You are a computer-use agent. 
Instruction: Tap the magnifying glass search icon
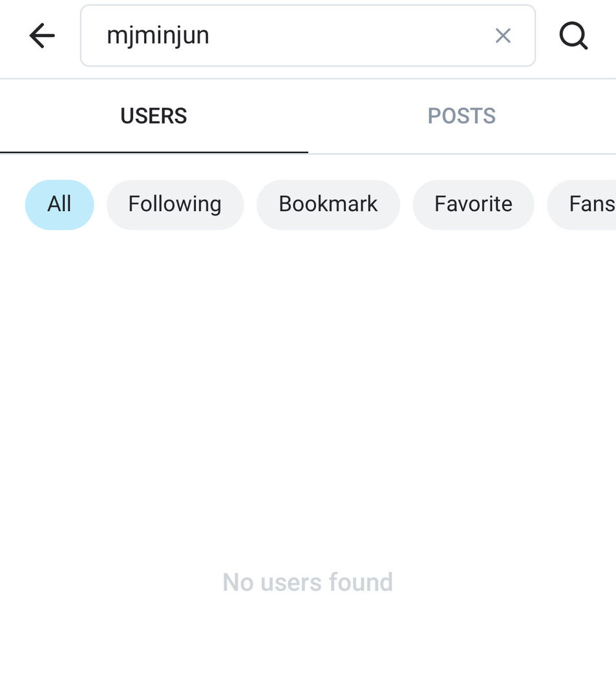tap(573, 36)
